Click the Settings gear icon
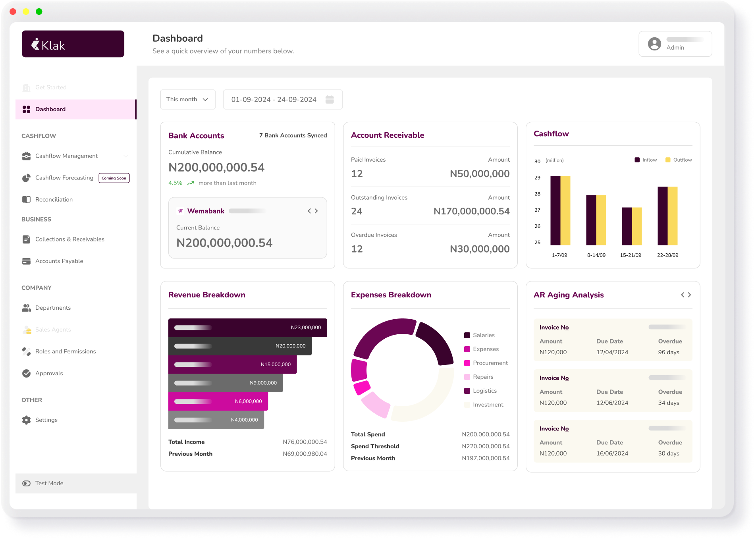 26,420
